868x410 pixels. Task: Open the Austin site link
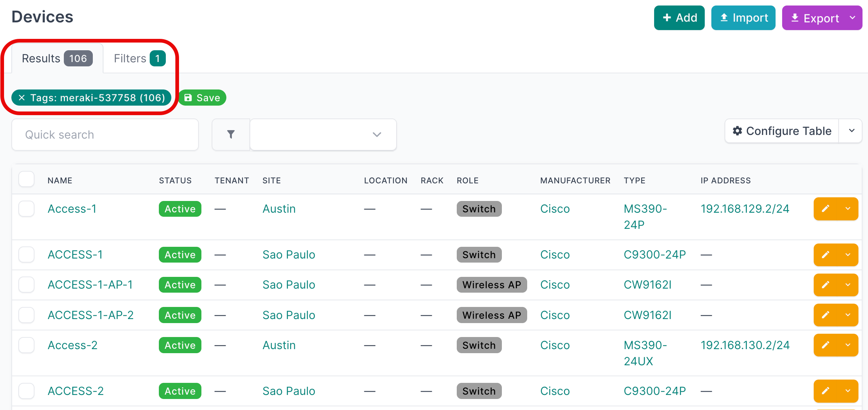[x=279, y=209]
